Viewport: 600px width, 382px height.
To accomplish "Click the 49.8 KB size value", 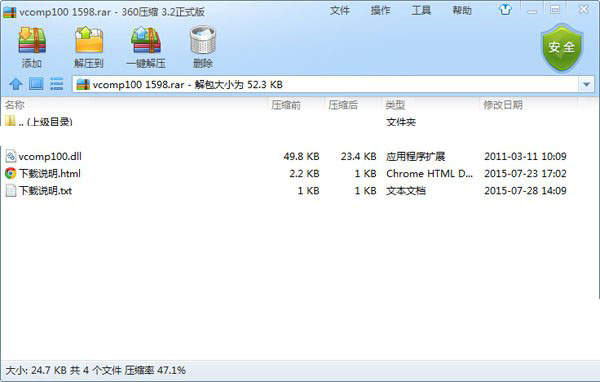I will point(302,156).
